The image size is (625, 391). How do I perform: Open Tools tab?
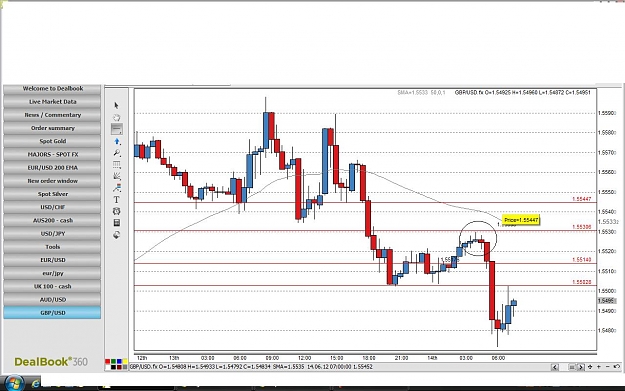[x=52, y=247]
